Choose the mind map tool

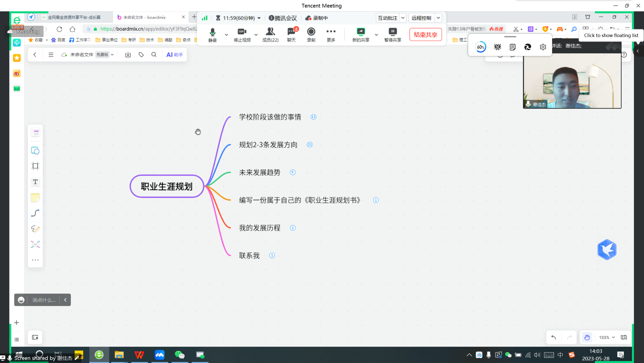tap(35, 244)
